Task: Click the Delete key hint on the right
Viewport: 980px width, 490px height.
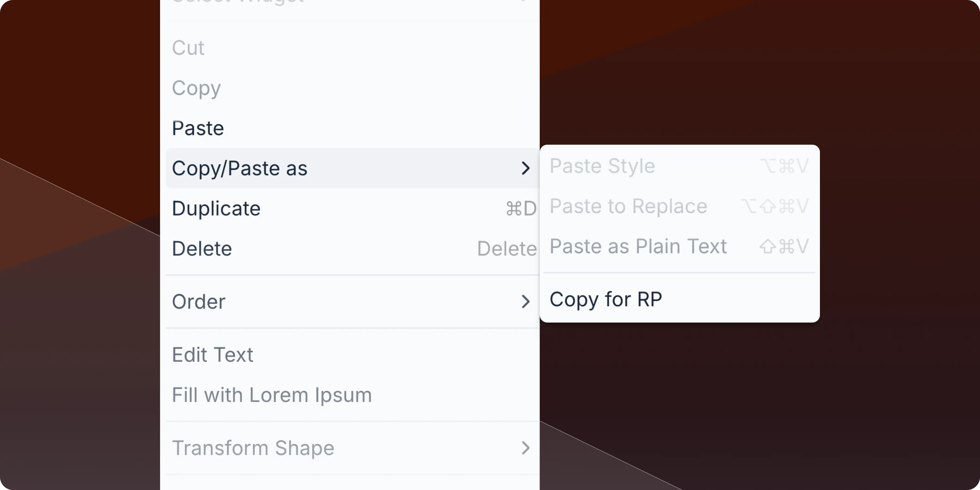Action: pos(507,249)
